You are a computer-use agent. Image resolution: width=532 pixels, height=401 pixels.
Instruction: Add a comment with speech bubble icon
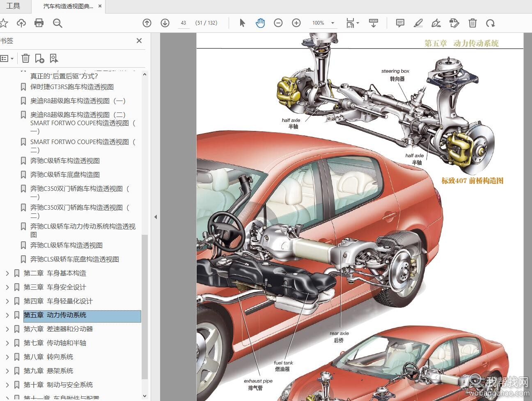tap(400, 23)
